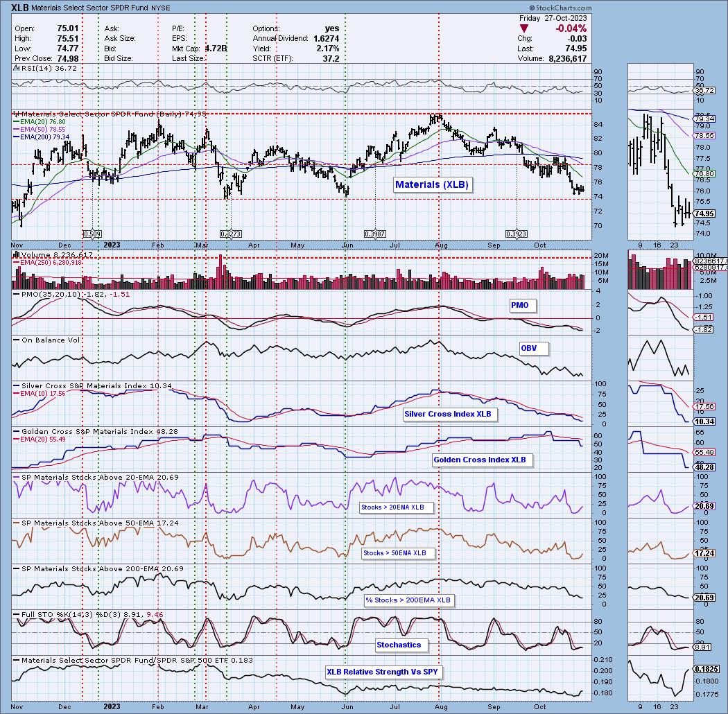Image resolution: width=728 pixels, height=714 pixels.
Task: Click the 2023 label on top time axis
Action: pyautogui.click(x=112, y=245)
